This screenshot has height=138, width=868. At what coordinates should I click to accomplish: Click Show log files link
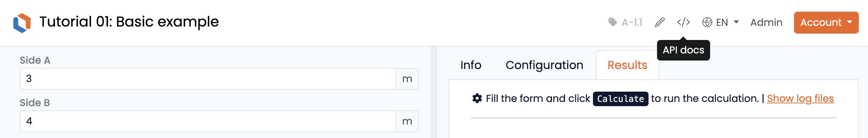tap(800, 98)
